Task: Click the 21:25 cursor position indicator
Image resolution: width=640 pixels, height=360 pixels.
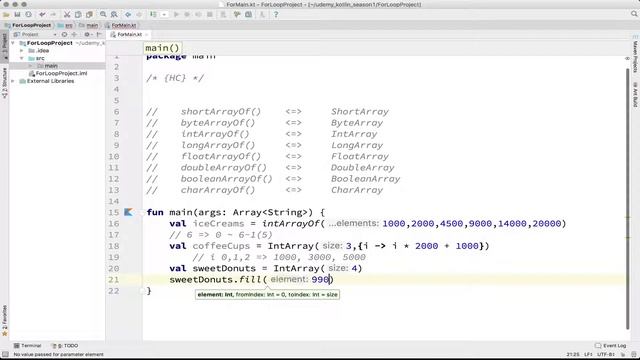Action: pyautogui.click(x=573, y=355)
